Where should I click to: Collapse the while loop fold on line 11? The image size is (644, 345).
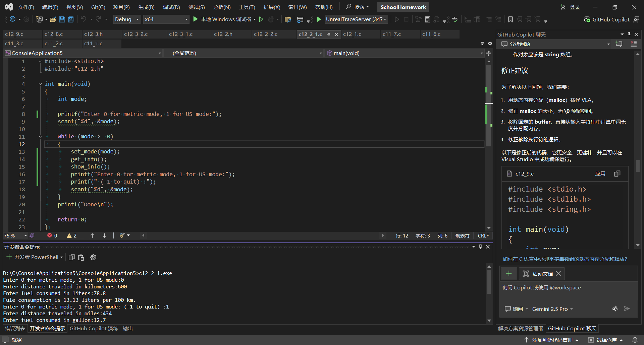point(40,137)
